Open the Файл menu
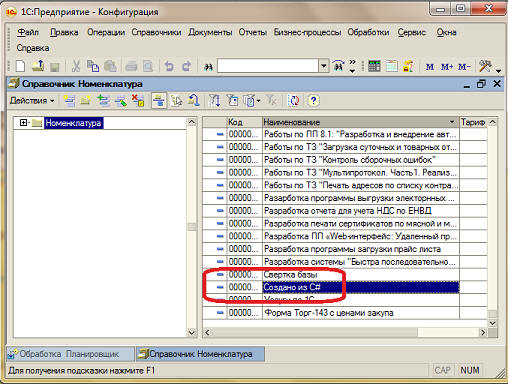508x384 pixels. (28, 32)
